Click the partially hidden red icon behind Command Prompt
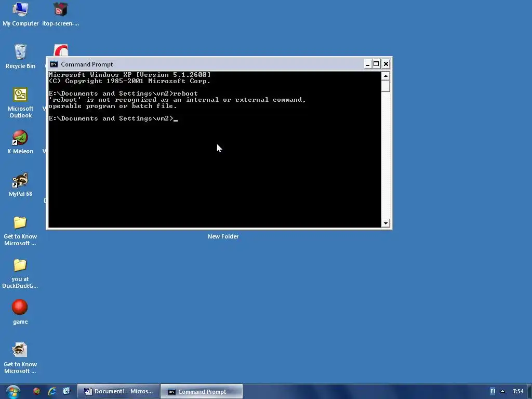This screenshot has height=399, width=532. (x=61, y=50)
